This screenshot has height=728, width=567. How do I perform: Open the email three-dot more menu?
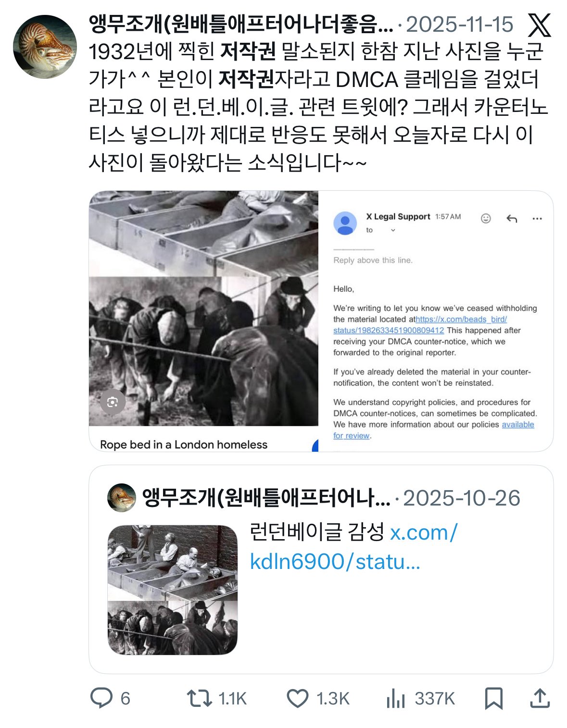[x=537, y=219]
